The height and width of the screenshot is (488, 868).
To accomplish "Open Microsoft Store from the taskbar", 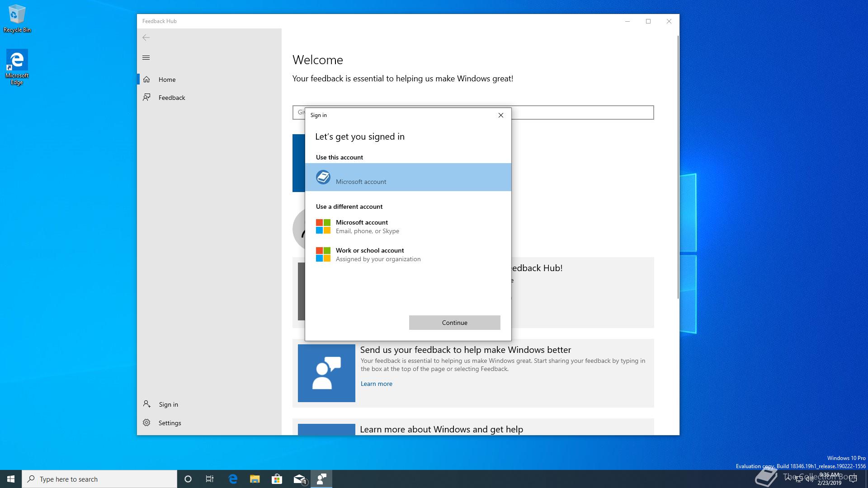I will coord(277,479).
